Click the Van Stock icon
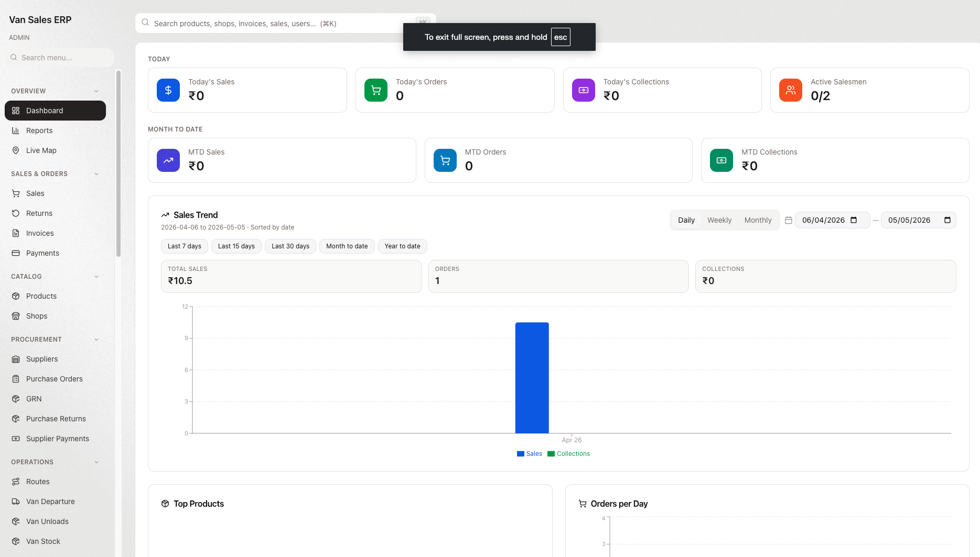Screen dimensions: 980x557 click(16, 541)
